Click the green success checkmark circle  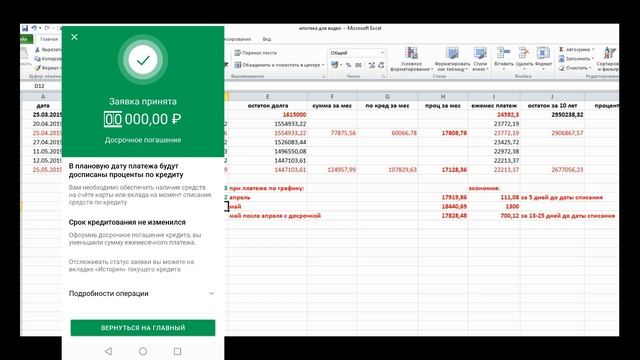click(143, 60)
